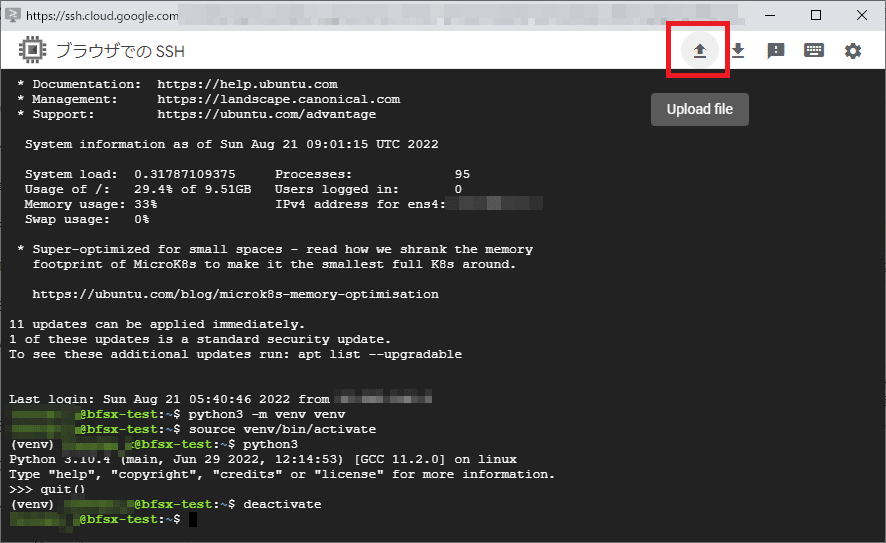Click the Download file icon
The height and width of the screenshot is (543, 886).
coord(738,51)
